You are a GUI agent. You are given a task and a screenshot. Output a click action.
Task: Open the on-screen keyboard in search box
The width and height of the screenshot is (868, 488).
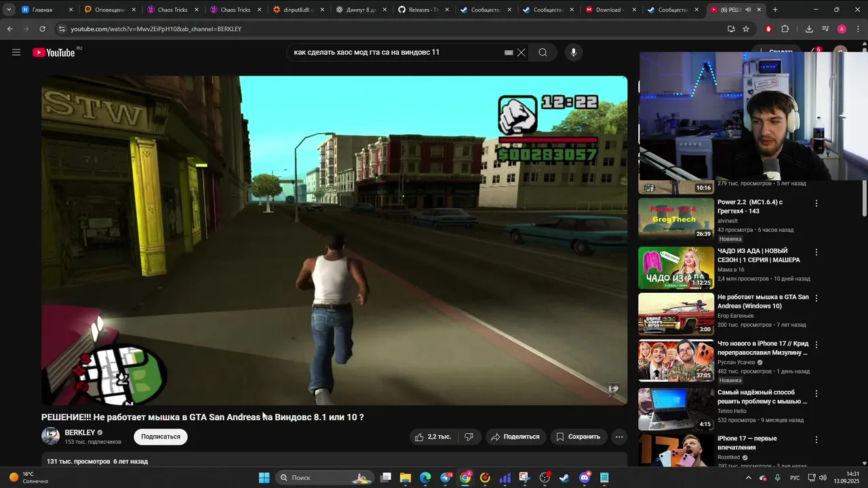click(509, 52)
